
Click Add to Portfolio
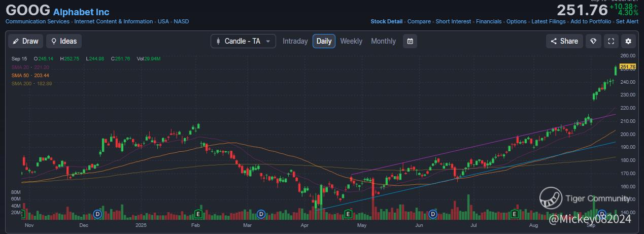pos(591,21)
